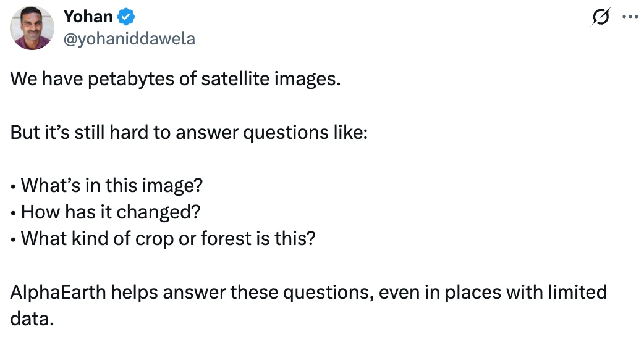Click the phrase "satellite images"
Image resolution: width=644 pixels, height=337 pixels.
[271, 80]
